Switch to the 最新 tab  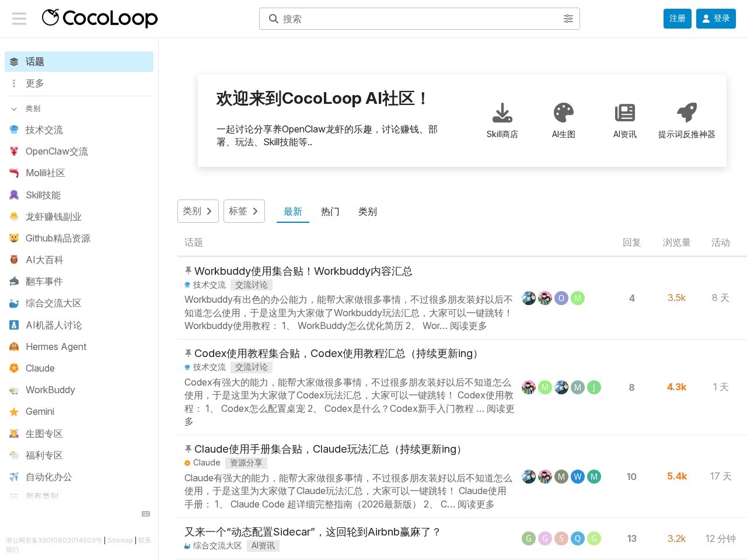coord(293,212)
